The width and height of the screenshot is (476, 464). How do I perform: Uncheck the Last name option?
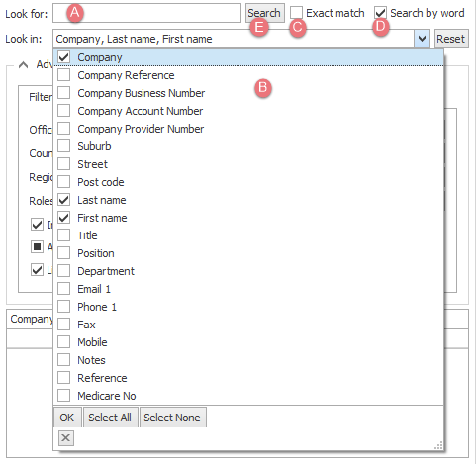coord(63,200)
